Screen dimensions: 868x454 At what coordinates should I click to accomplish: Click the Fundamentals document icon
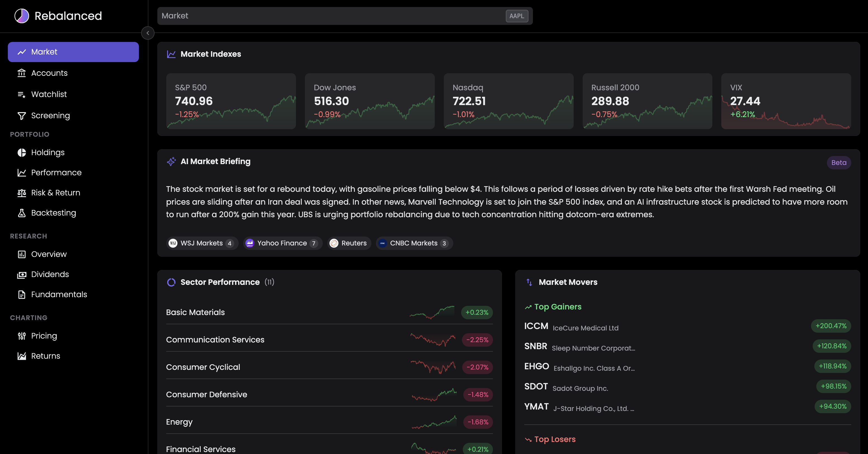pos(22,295)
